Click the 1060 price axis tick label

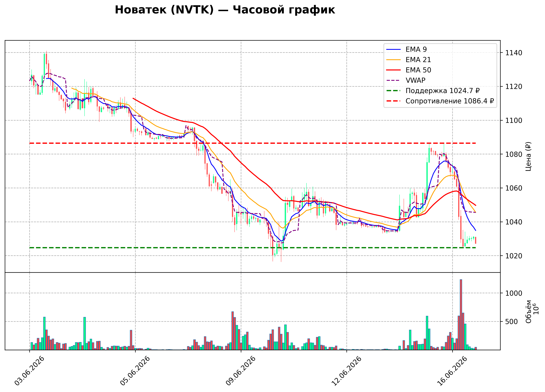pyautogui.click(x=514, y=188)
